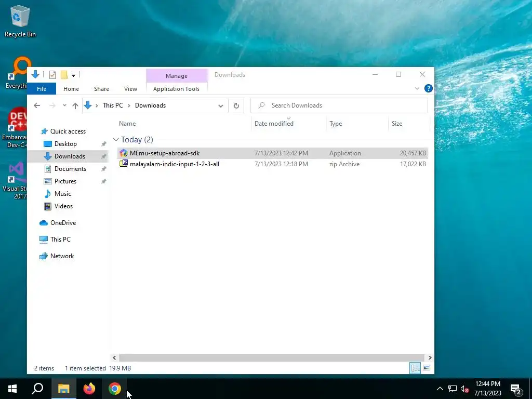Click the horizontal scrollbar thumb

(271, 357)
